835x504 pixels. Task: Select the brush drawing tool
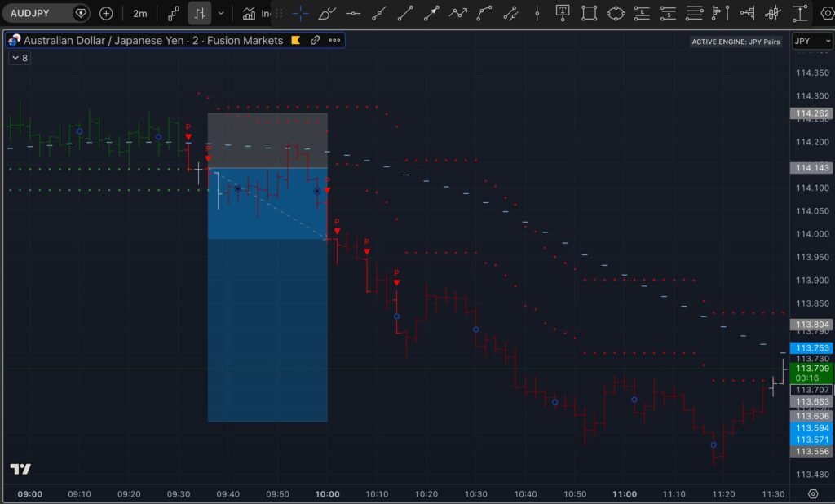[326, 13]
